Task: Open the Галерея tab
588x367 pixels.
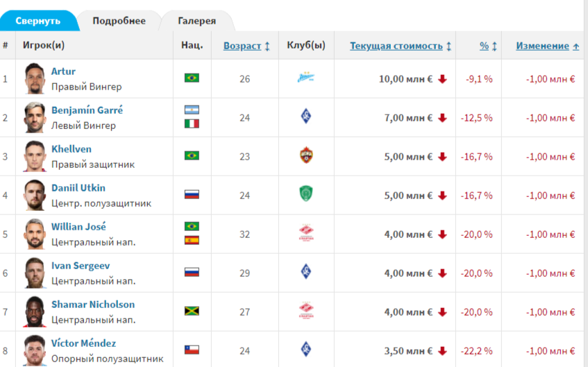Action: 196,21
